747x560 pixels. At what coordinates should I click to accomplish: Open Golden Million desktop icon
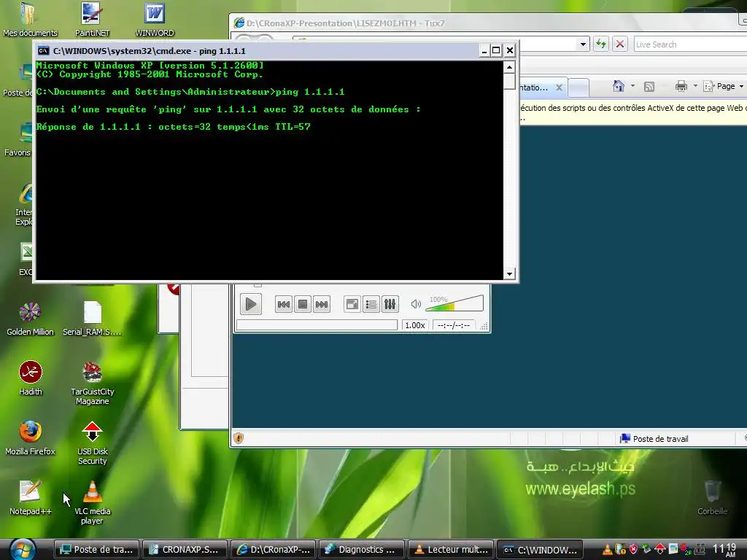[x=30, y=319]
